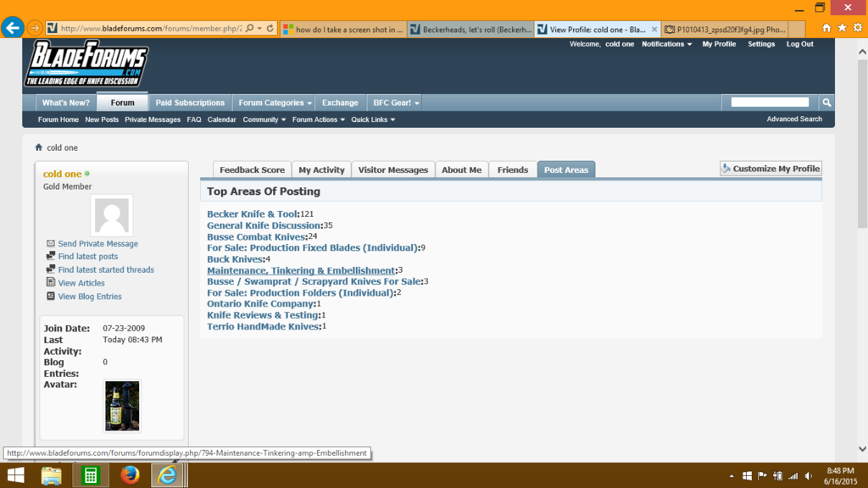Open the What's New? menu item
The width and height of the screenshot is (868, 488).
[66, 103]
